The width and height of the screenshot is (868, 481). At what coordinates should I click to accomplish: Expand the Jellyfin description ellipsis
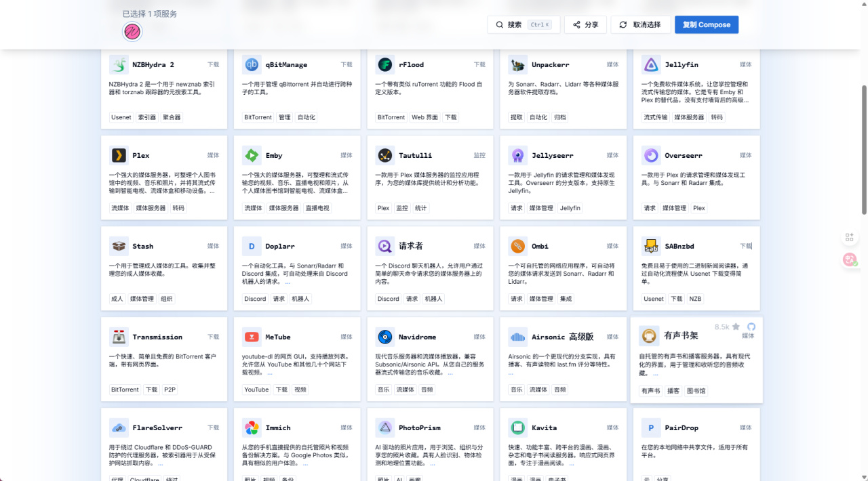(746, 100)
